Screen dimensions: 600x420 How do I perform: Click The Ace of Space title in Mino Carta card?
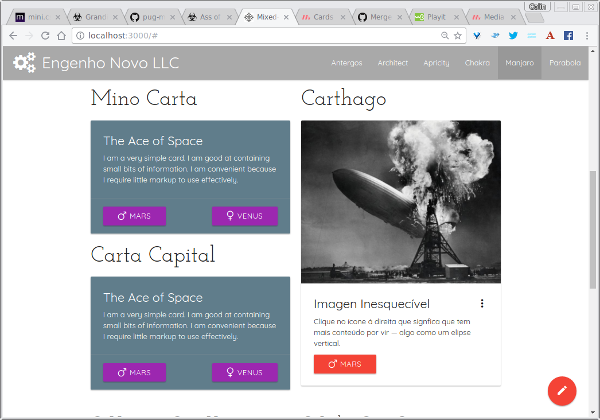[x=153, y=141]
